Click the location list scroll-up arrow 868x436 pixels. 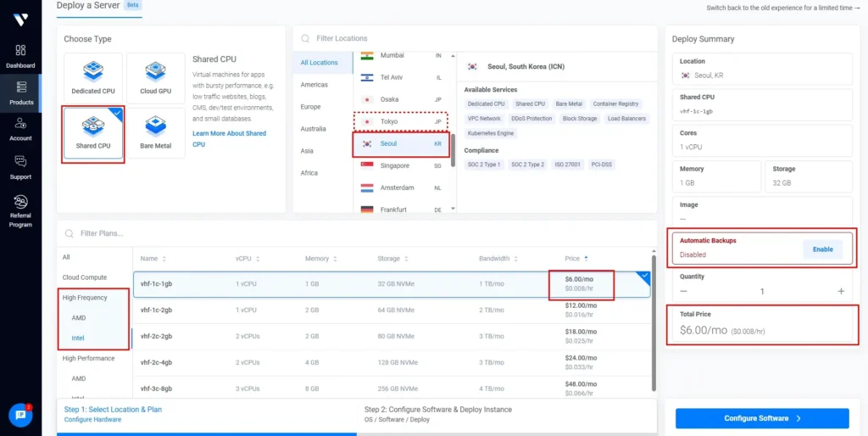coord(453,56)
